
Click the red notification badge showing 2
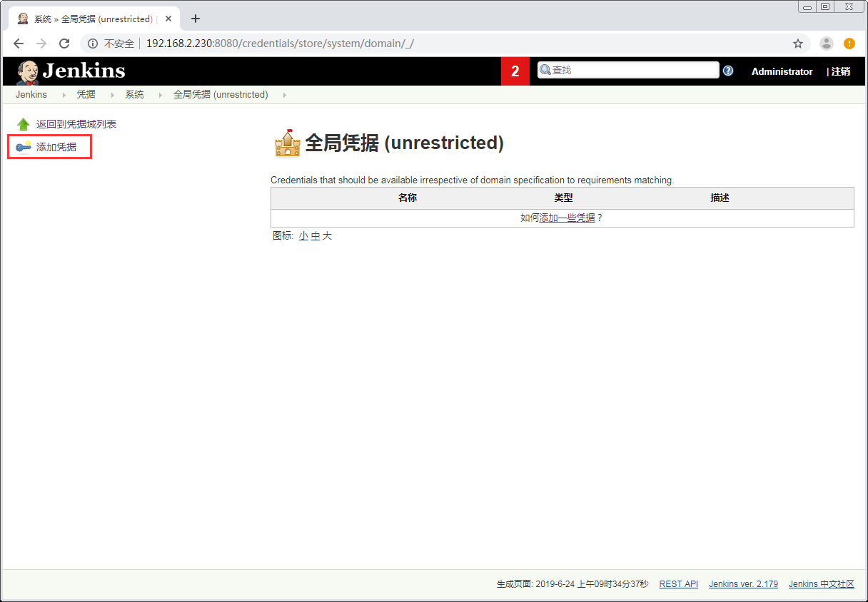[515, 71]
